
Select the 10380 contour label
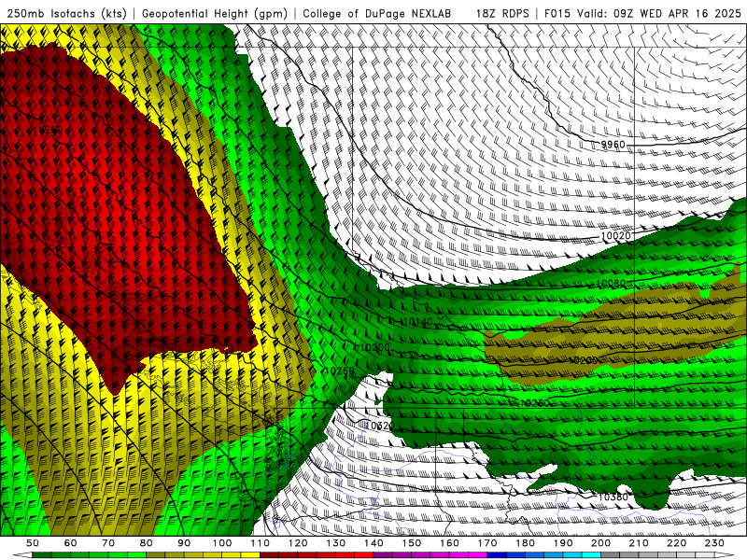[613, 497]
